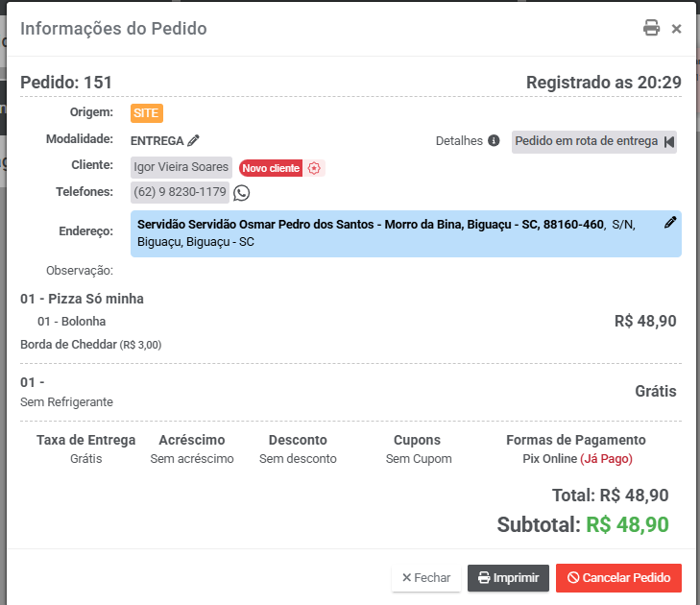Click the Fechar button
The width and height of the screenshot is (700, 605).
[x=425, y=578]
